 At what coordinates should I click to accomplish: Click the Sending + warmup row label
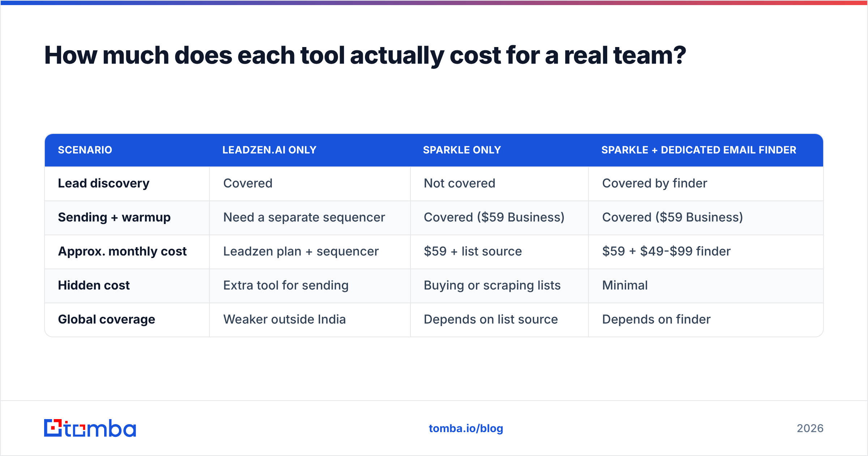pyautogui.click(x=114, y=218)
